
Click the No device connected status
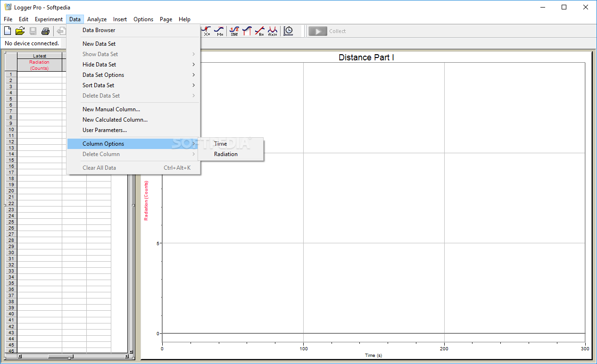click(x=32, y=43)
